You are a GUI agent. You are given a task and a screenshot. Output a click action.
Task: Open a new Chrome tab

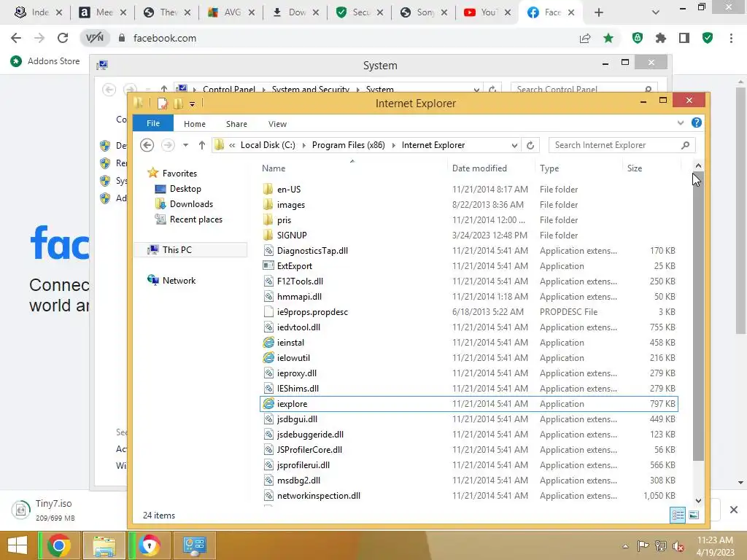click(x=599, y=12)
